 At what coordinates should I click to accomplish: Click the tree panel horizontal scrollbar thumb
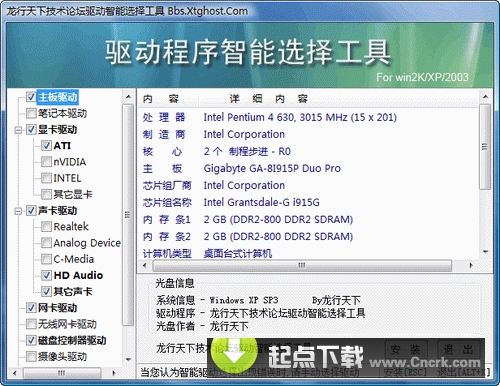[x=62, y=373]
